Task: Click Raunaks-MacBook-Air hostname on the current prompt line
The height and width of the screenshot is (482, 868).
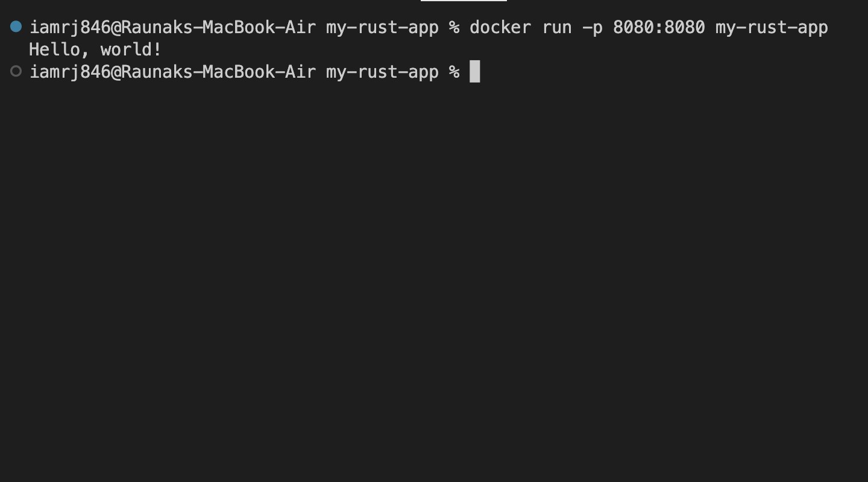Action: coord(218,72)
